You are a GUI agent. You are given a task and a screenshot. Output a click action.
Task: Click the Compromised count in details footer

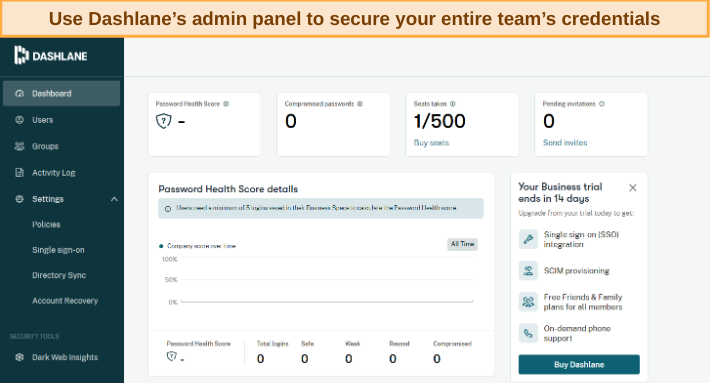click(437, 359)
